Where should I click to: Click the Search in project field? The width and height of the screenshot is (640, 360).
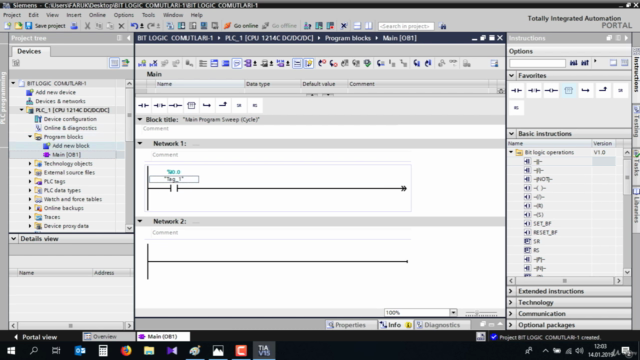(405, 26)
